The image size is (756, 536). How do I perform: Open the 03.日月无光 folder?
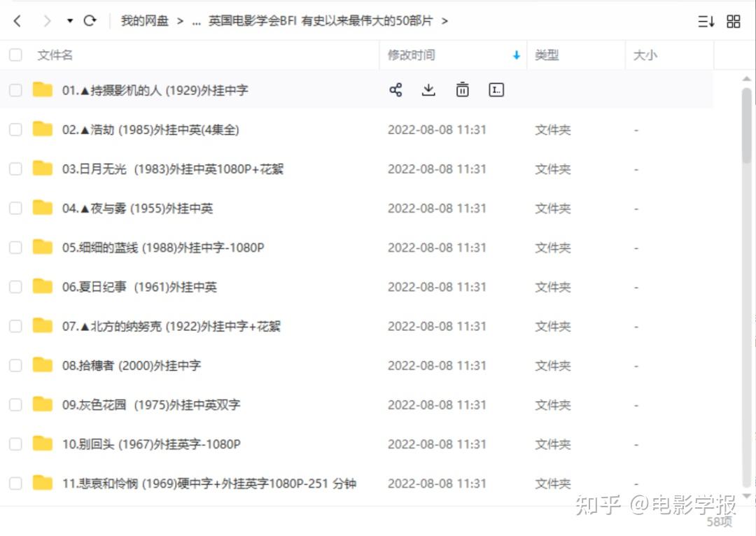pyautogui.click(x=173, y=169)
